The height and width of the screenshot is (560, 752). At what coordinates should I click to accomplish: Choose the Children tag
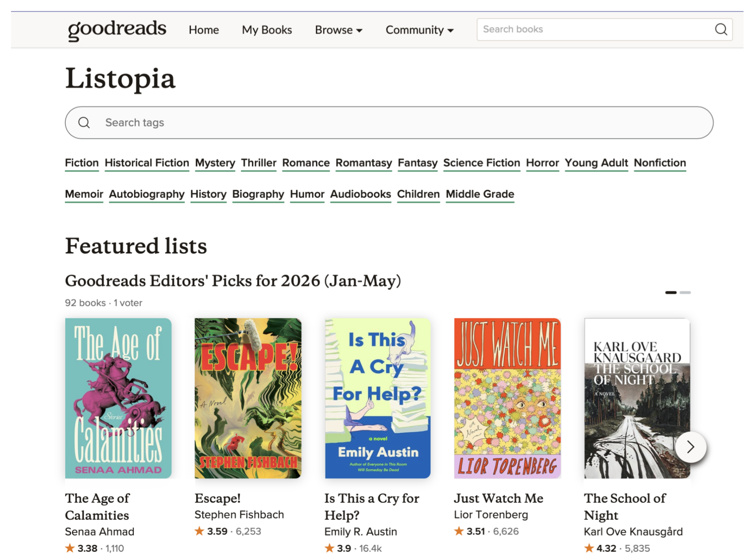[x=418, y=194]
